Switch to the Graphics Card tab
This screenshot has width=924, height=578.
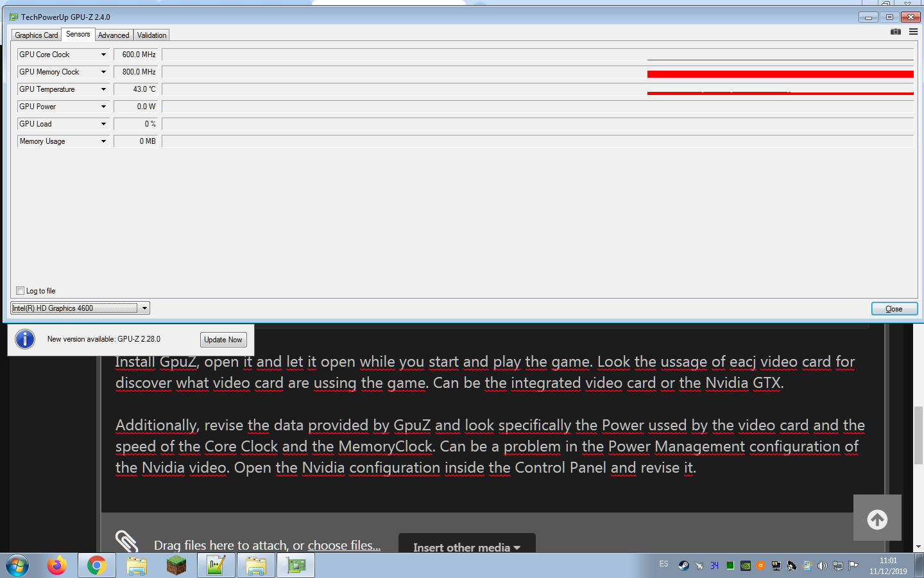click(x=37, y=35)
